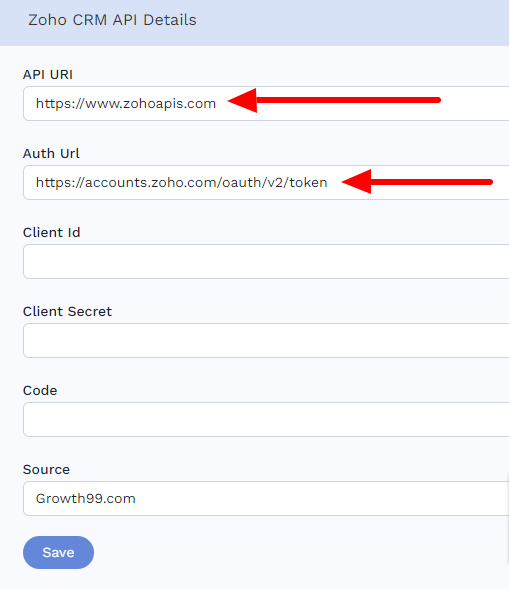Click the API URI input field
Viewport: 509px width, 589px height.
point(266,103)
